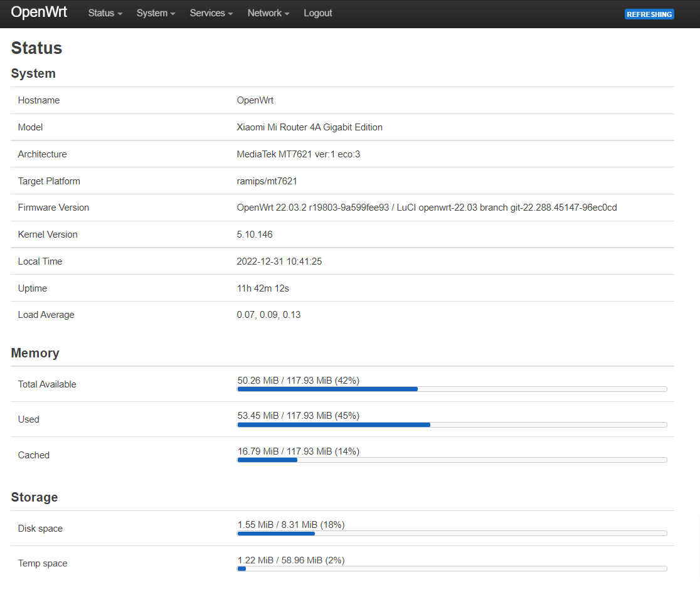700x590 pixels.
Task: Click the Hostname row label
Action: (39, 100)
